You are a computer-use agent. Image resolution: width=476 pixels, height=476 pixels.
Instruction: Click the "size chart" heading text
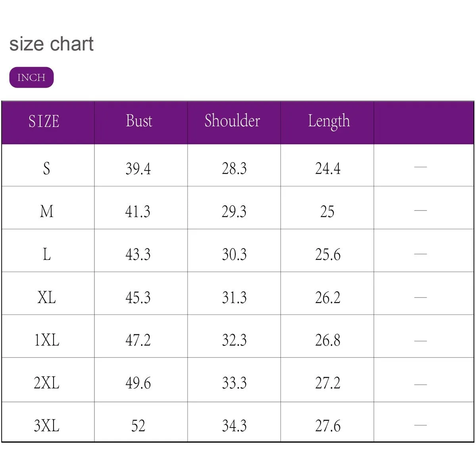[x=52, y=44]
